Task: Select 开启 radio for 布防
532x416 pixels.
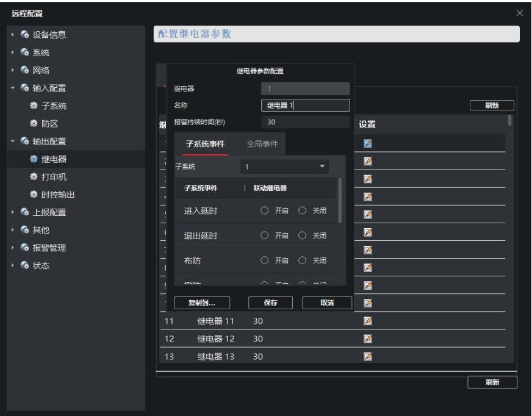Action: [x=264, y=260]
